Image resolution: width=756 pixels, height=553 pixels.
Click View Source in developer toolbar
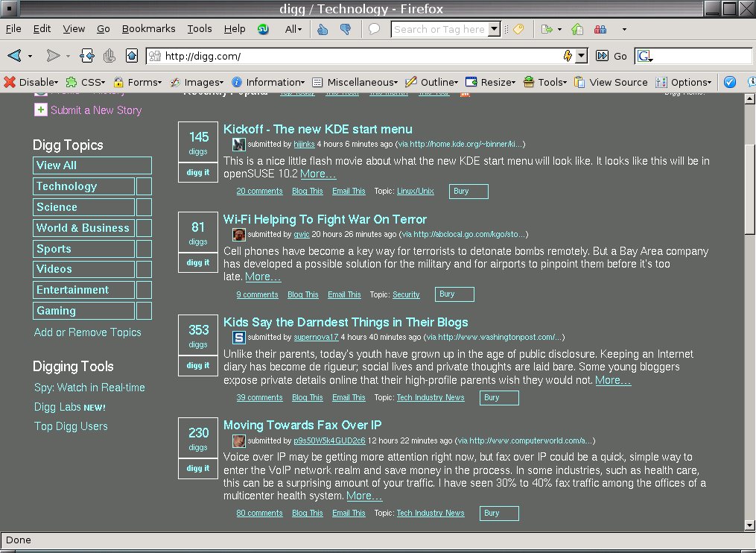pyautogui.click(x=611, y=83)
